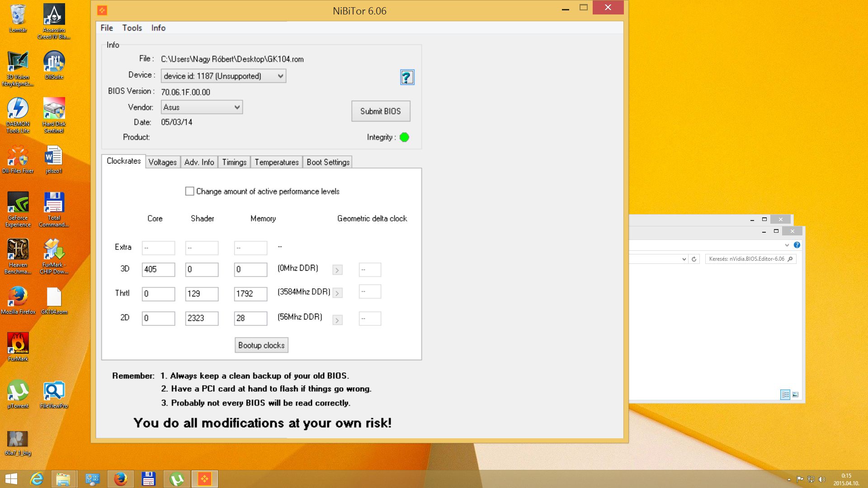
Task: Click the green Integrity indicator
Action: tap(404, 137)
